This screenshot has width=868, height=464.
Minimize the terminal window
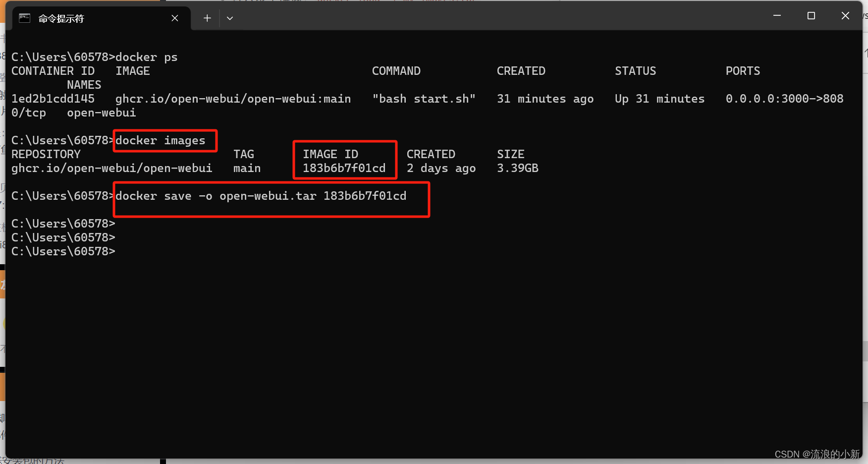pos(777,16)
